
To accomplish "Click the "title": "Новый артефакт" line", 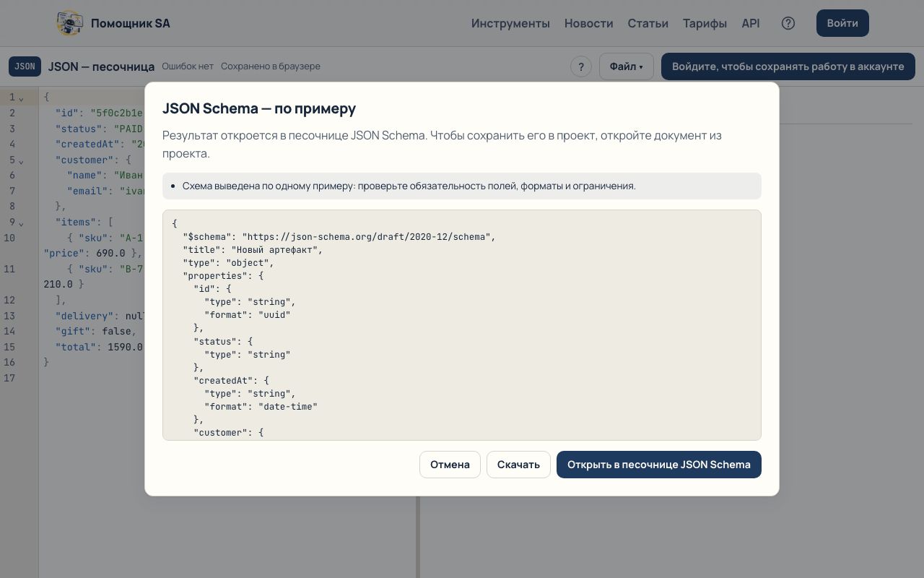I will [x=253, y=250].
